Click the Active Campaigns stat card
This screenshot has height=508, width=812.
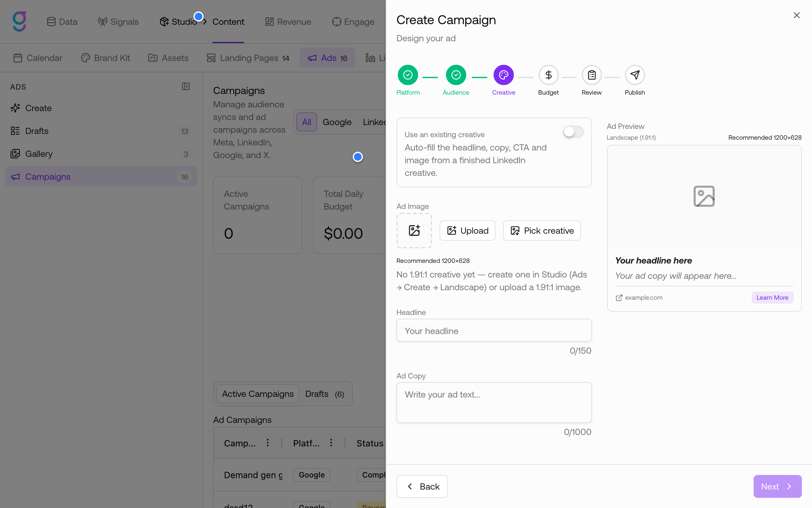(x=258, y=215)
